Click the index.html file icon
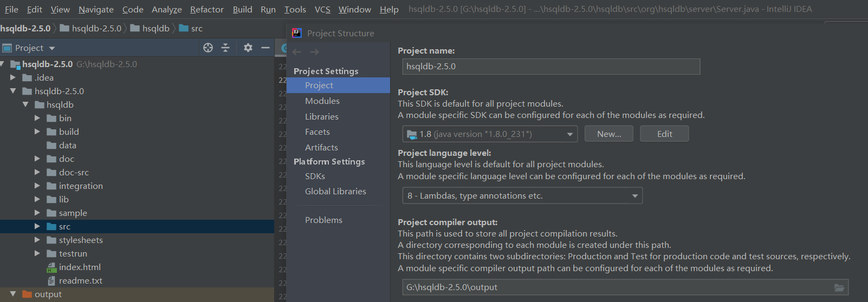The width and height of the screenshot is (868, 302). (x=51, y=267)
